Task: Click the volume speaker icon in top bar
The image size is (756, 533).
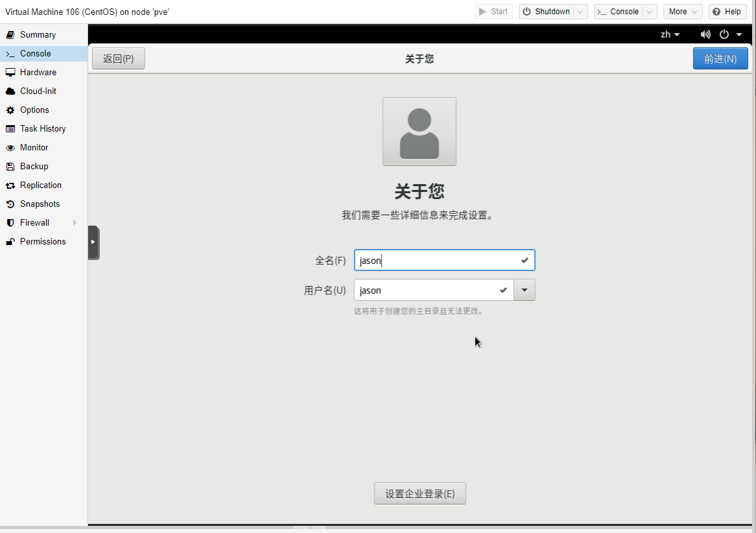Action: (x=705, y=34)
